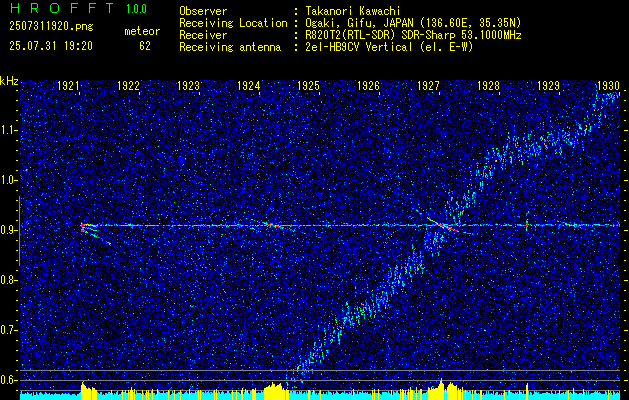Click the HROFFT program title text
This screenshot has height=400, width=629.
click(62, 8)
